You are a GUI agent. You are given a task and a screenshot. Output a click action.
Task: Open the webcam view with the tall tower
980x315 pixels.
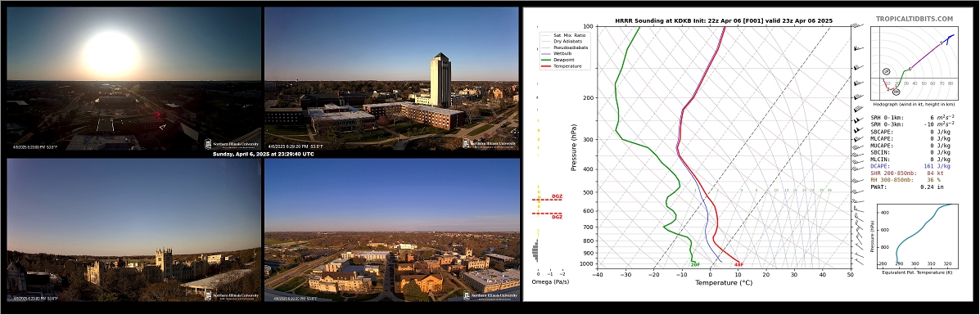coord(391,78)
